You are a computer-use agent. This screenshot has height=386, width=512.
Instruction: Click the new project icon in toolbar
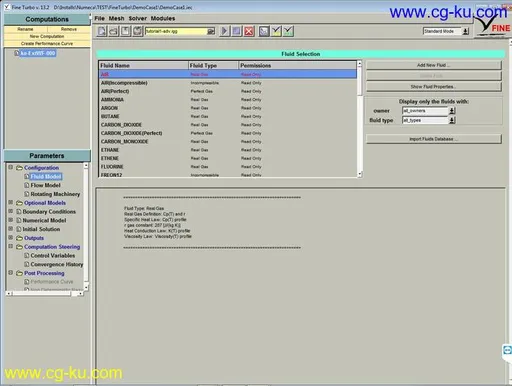(x=102, y=31)
